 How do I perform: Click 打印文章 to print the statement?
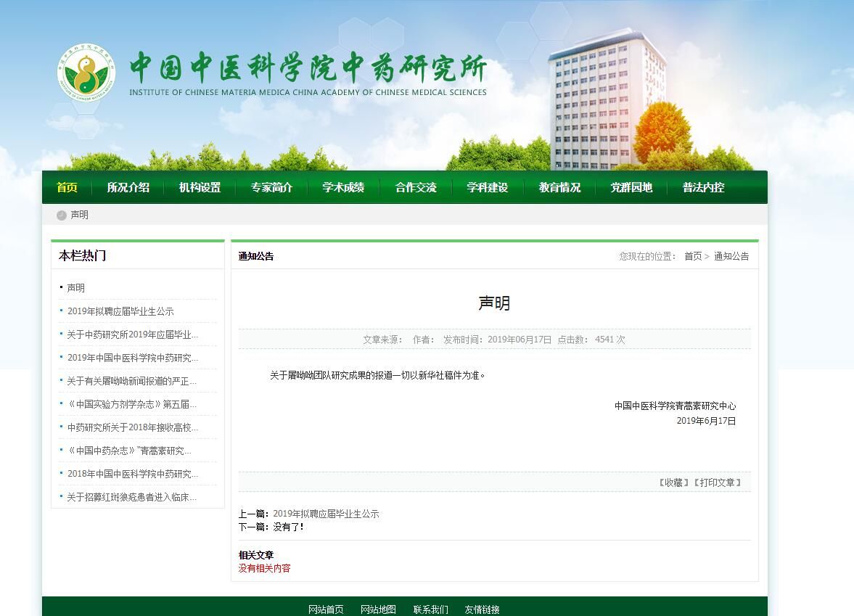[718, 482]
